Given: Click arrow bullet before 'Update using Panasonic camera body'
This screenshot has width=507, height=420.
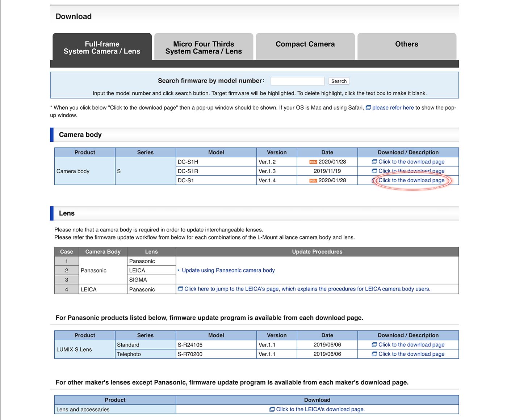Looking at the screenshot, I should pos(179,270).
